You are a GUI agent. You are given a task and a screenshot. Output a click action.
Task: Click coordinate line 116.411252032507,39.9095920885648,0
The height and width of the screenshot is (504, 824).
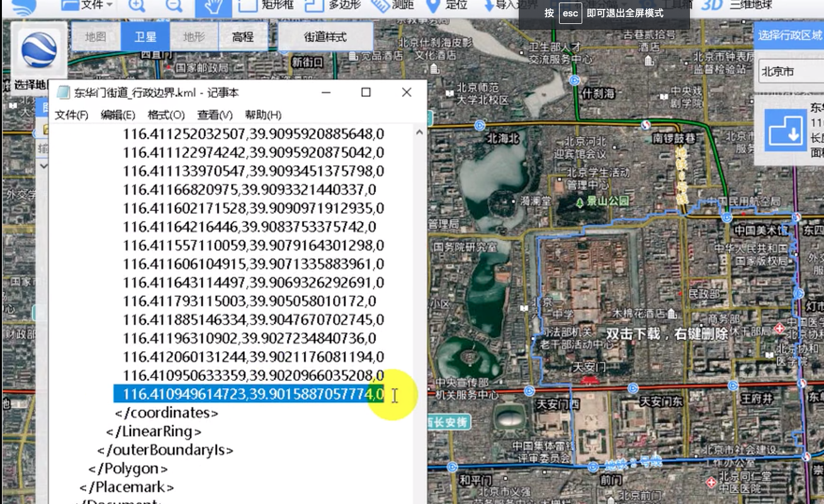click(x=253, y=134)
